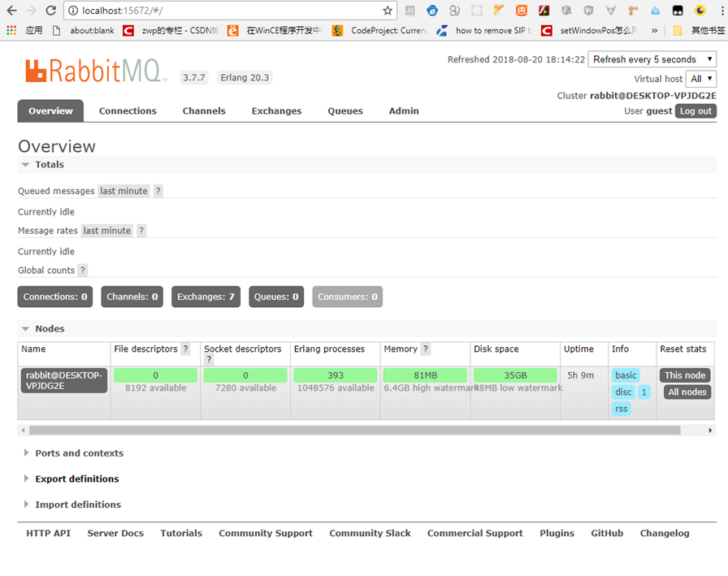View site information icon beside localhost URL
Screen dimensions: 728x576
coord(73,11)
